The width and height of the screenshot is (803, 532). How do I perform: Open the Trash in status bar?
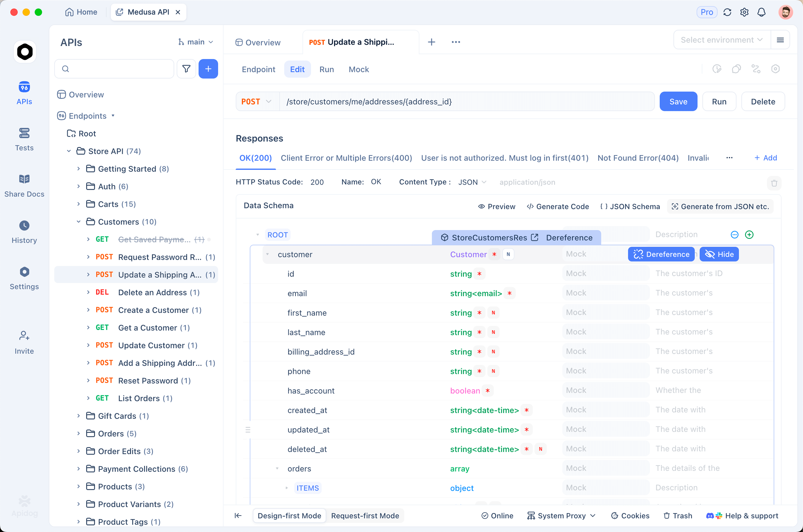pos(677,515)
